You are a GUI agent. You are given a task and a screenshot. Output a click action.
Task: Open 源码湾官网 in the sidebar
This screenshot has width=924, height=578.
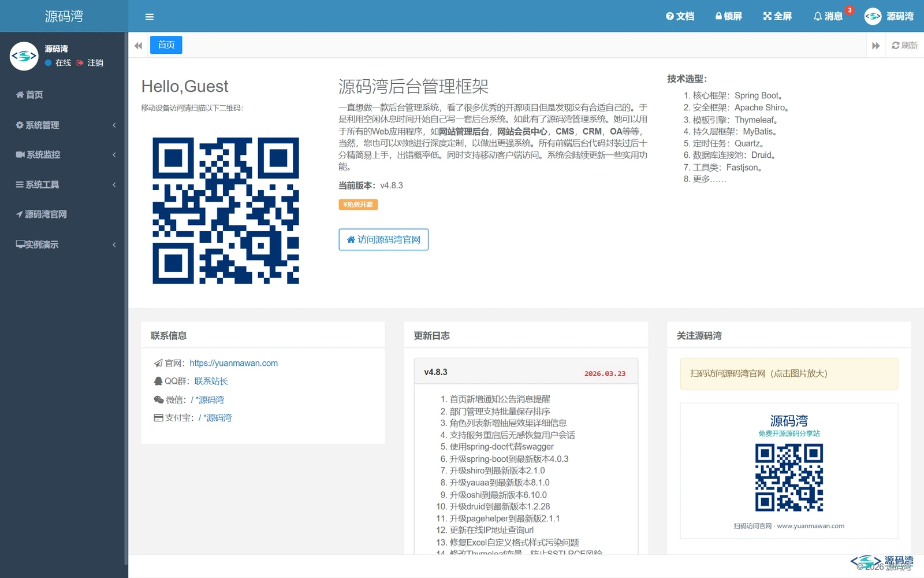pos(64,214)
